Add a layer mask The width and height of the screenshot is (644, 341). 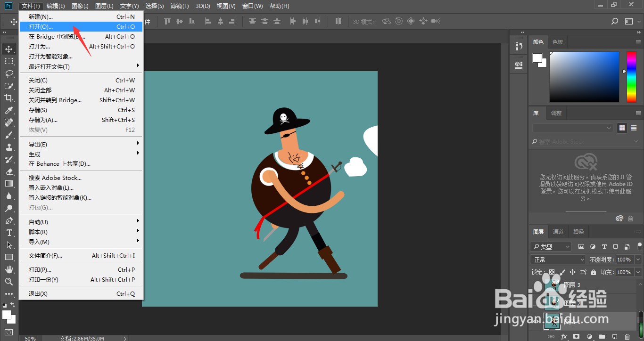point(576,337)
